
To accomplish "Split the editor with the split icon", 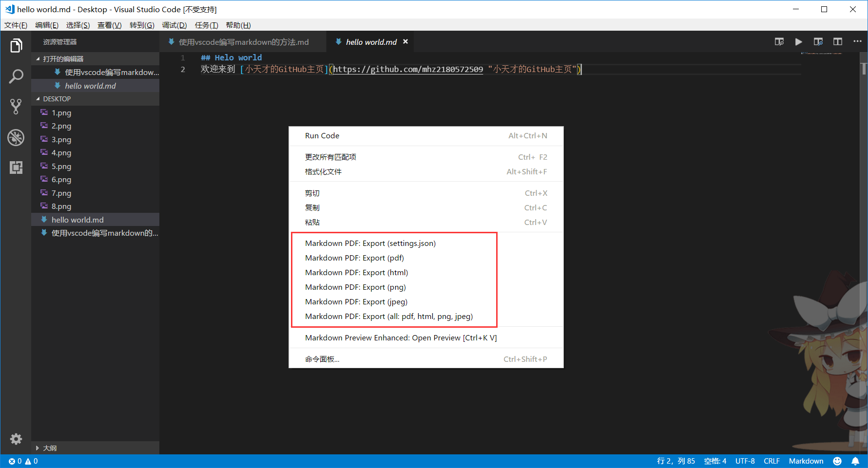I will point(838,42).
